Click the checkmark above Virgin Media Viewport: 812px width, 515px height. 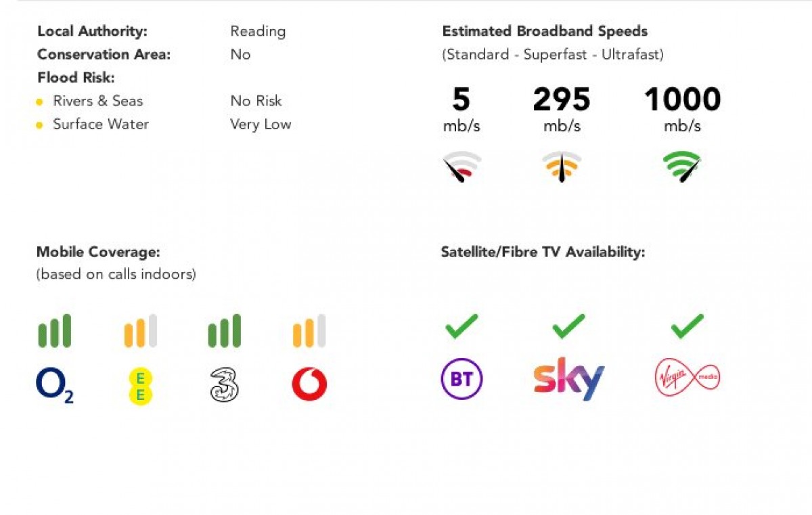pos(687,326)
